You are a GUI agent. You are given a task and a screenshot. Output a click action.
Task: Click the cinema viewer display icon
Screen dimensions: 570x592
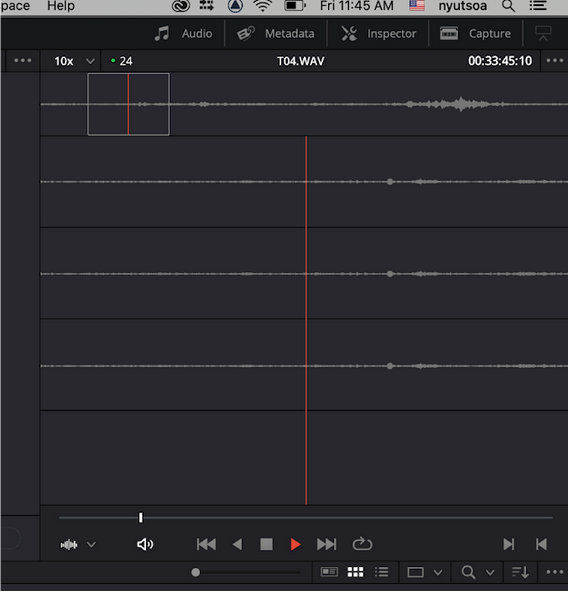point(543,33)
